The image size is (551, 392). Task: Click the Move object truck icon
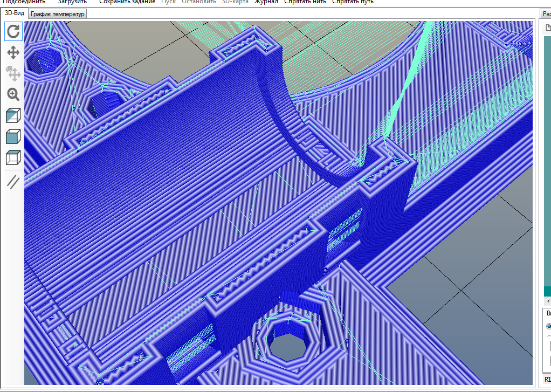point(13,73)
